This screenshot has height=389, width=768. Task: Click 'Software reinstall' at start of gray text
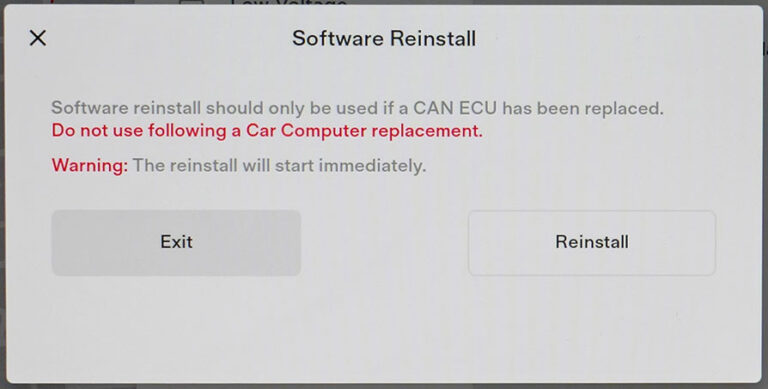pos(126,108)
